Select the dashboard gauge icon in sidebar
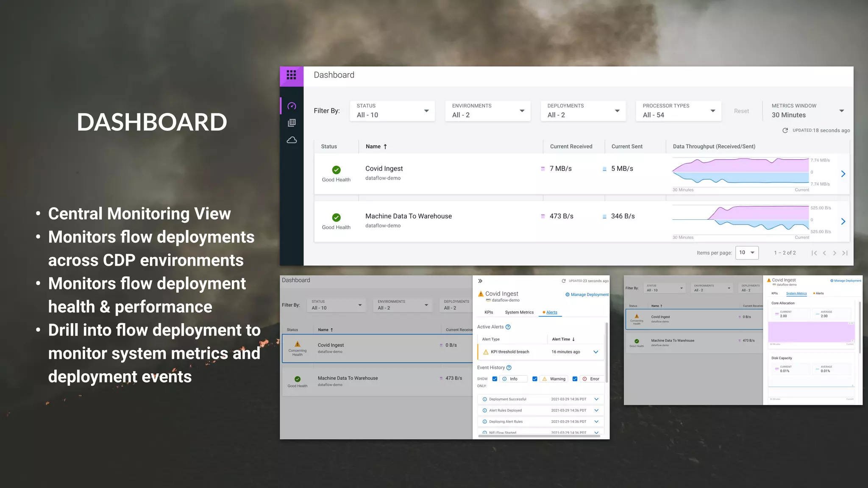 click(x=292, y=106)
